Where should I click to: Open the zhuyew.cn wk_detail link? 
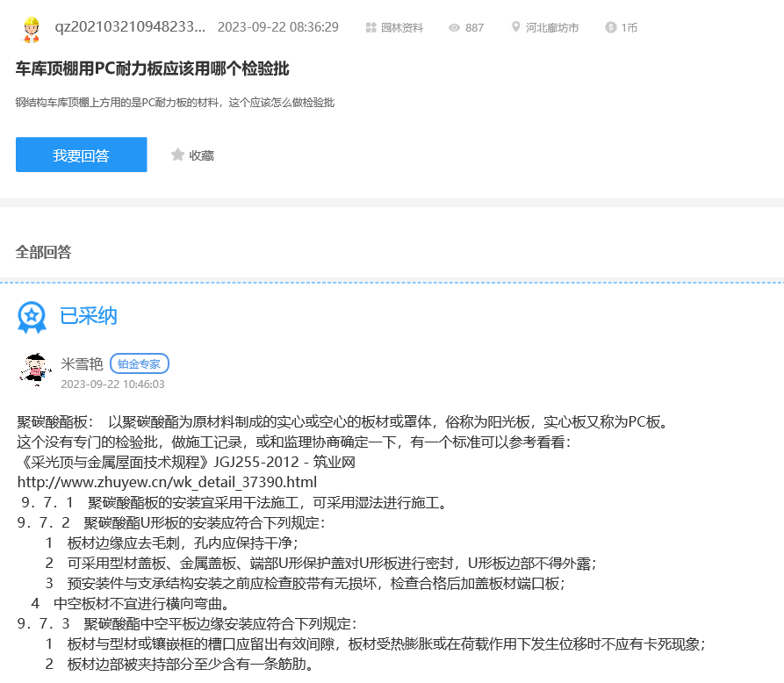point(167,482)
